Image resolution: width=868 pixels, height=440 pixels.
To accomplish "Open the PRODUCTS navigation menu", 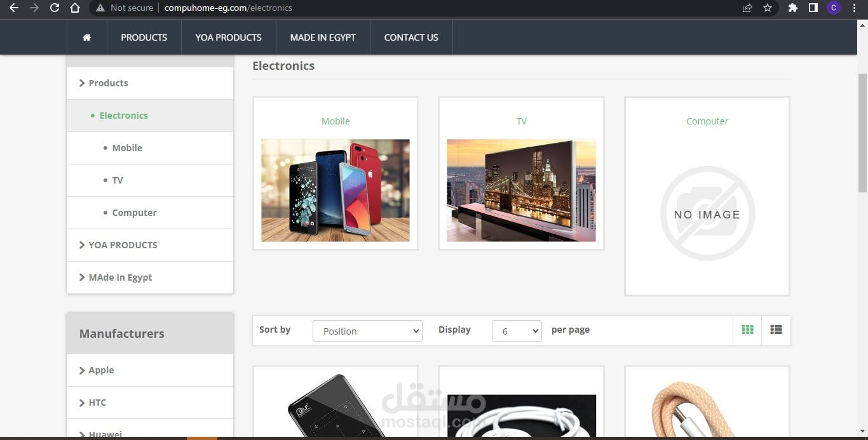I will pos(144,37).
